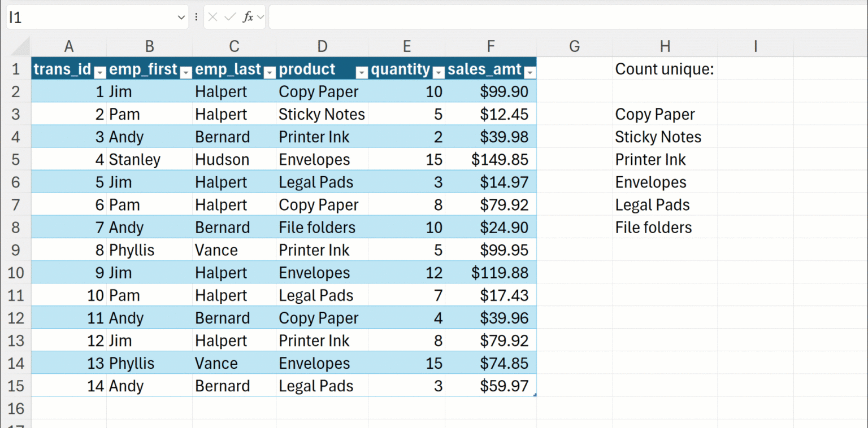Click inside the formula bar input
The image size is (868, 428).
(565, 18)
